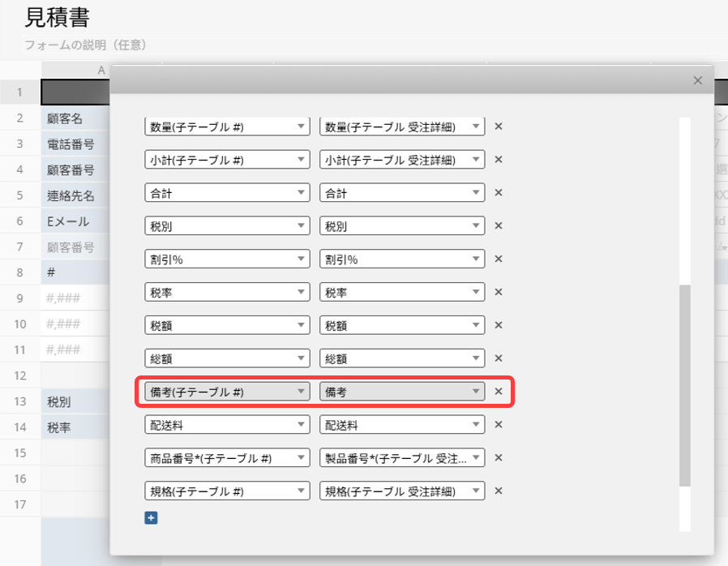Delete the 割引% field mapping
This screenshot has height=566, width=728.
pos(499,259)
